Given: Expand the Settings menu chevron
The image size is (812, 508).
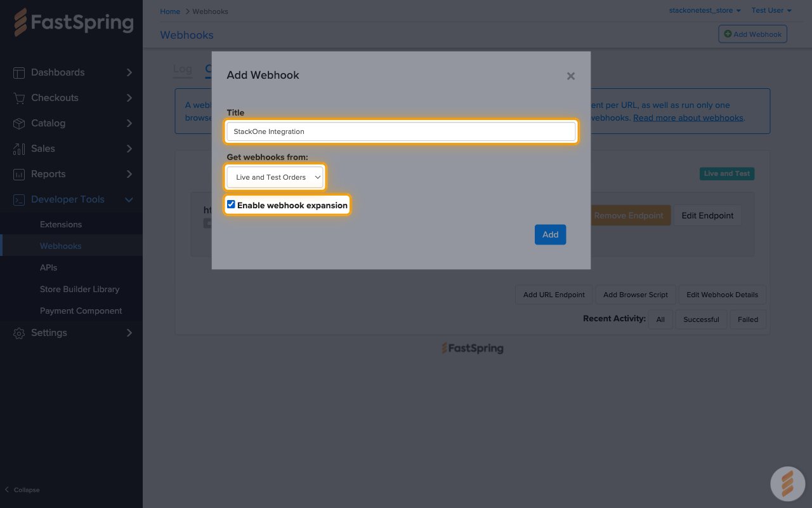Looking at the screenshot, I should [129, 333].
